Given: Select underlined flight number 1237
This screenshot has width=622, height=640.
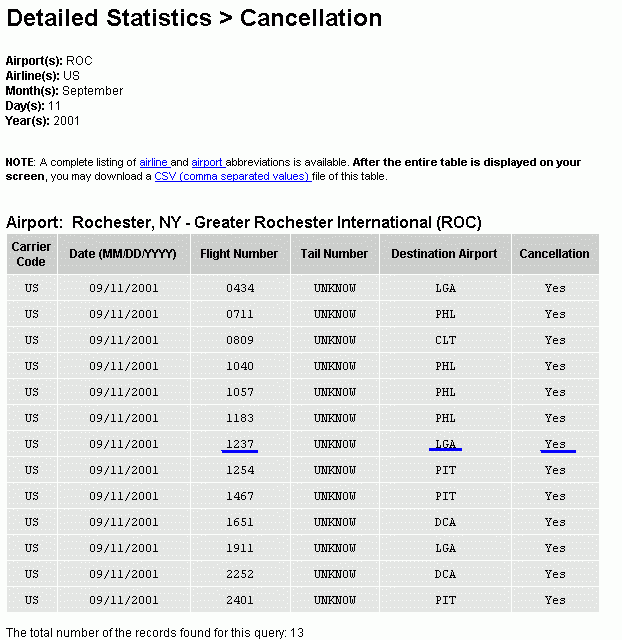Looking at the screenshot, I should tap(240, 444).
